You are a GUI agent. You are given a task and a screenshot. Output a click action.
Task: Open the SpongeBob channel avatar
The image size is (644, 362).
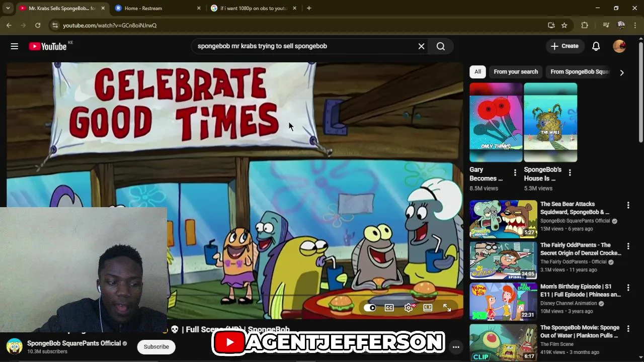(x=14, y=347)
